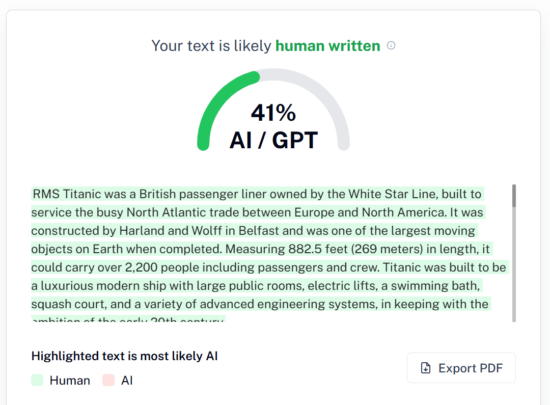Click the text box scrollbar thumb
The width and height of the screenshot is (550, 405).
pyautogui.click(x=514, y=196)
